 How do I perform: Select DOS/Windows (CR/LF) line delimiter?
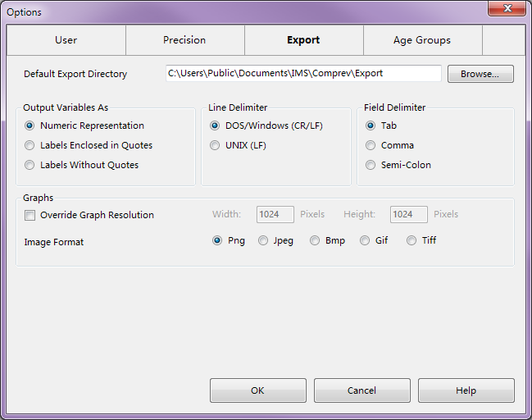pyautogui.click(x=216, y=126)
